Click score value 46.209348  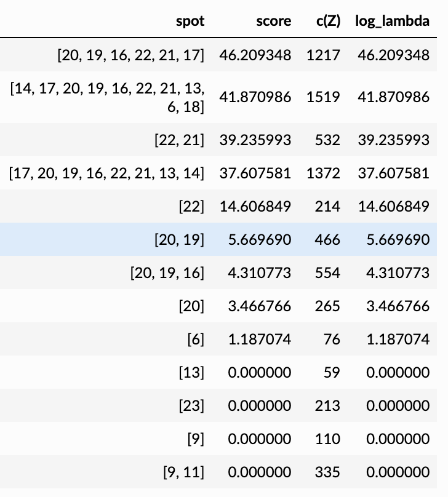pos(255,55)
